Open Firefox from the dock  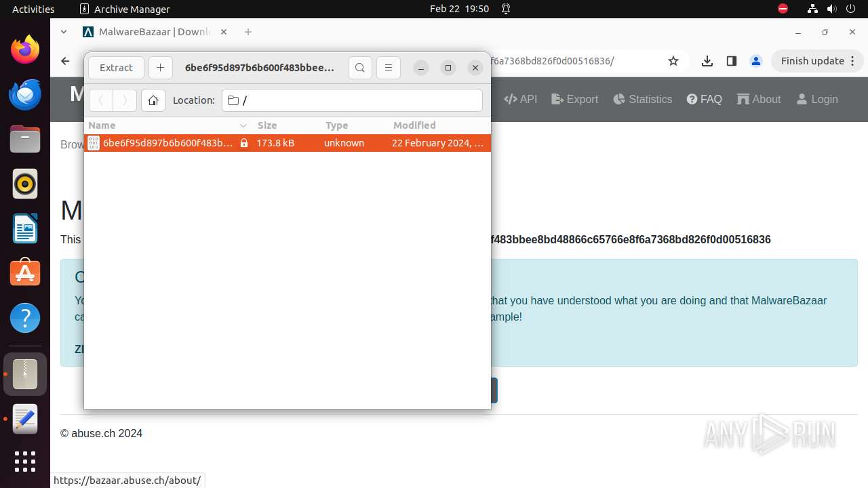click(x=25, y=49)
